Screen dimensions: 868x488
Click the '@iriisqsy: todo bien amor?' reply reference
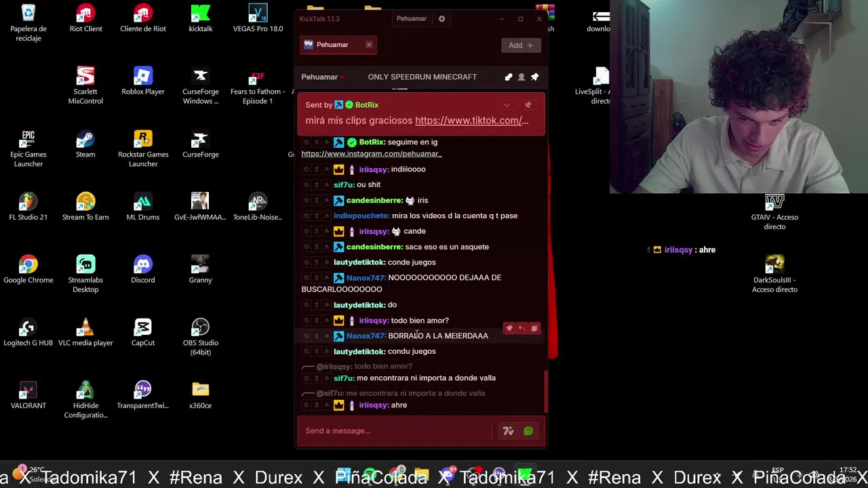pos(364,367)
